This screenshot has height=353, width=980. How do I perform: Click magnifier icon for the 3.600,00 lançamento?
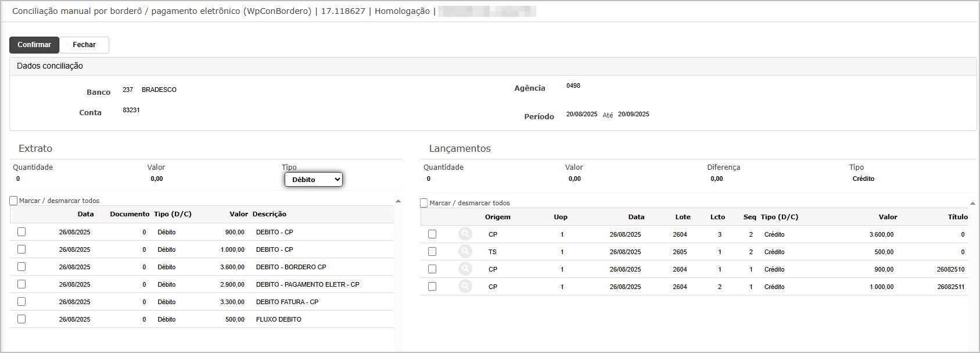click(465, 234)
